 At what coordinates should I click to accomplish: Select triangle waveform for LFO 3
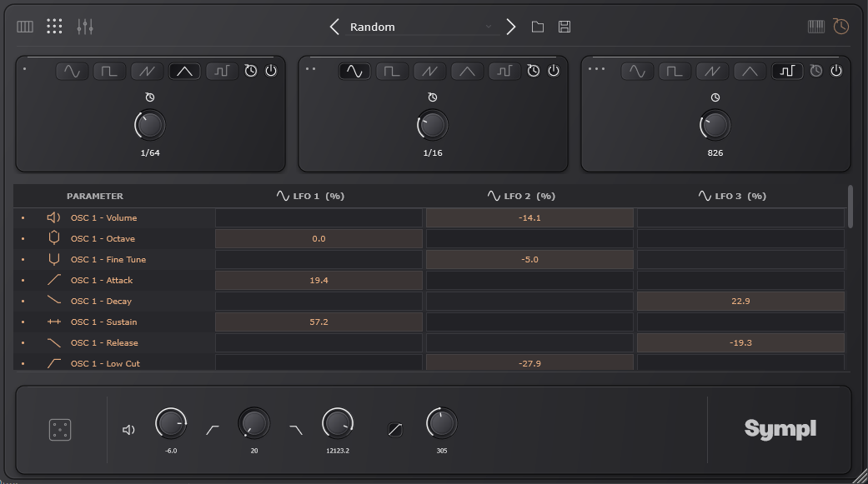(750, 71)
